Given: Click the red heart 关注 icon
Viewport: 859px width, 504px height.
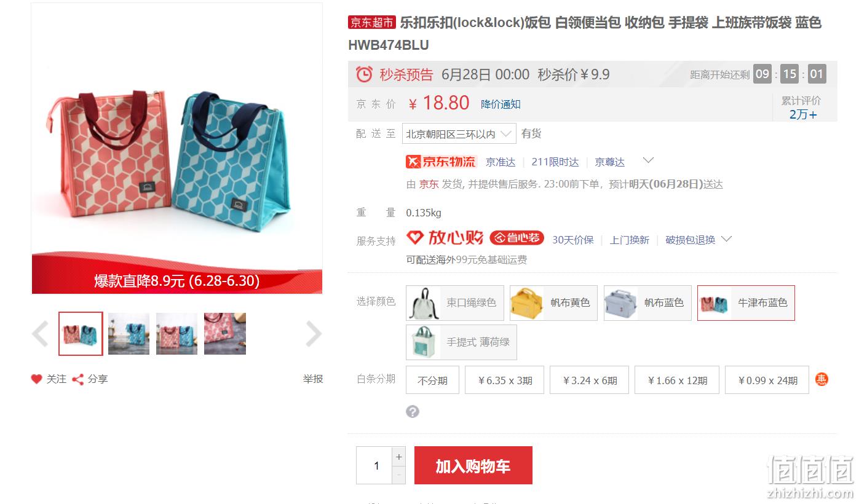Looking at the screenshot, I should pos(37,379).
